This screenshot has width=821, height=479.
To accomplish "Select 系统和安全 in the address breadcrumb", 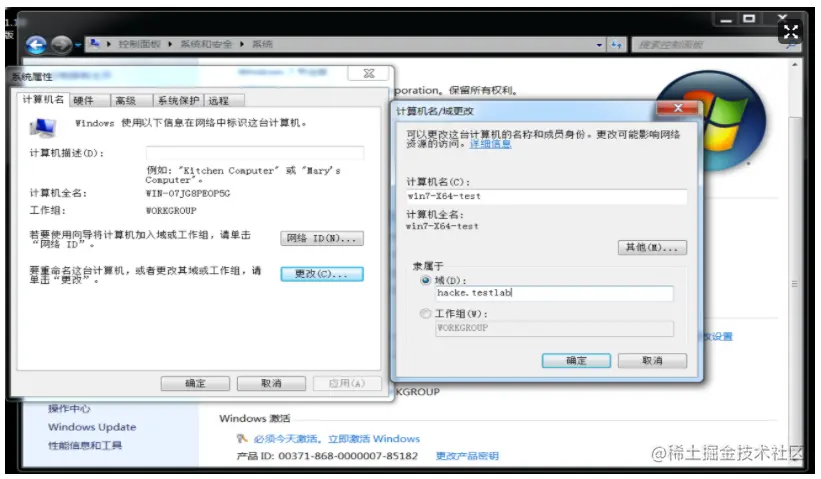I will [206, 44].
